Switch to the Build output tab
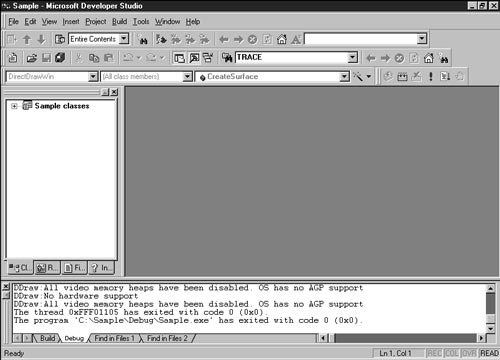500x360 pixels. click(47, 338)
